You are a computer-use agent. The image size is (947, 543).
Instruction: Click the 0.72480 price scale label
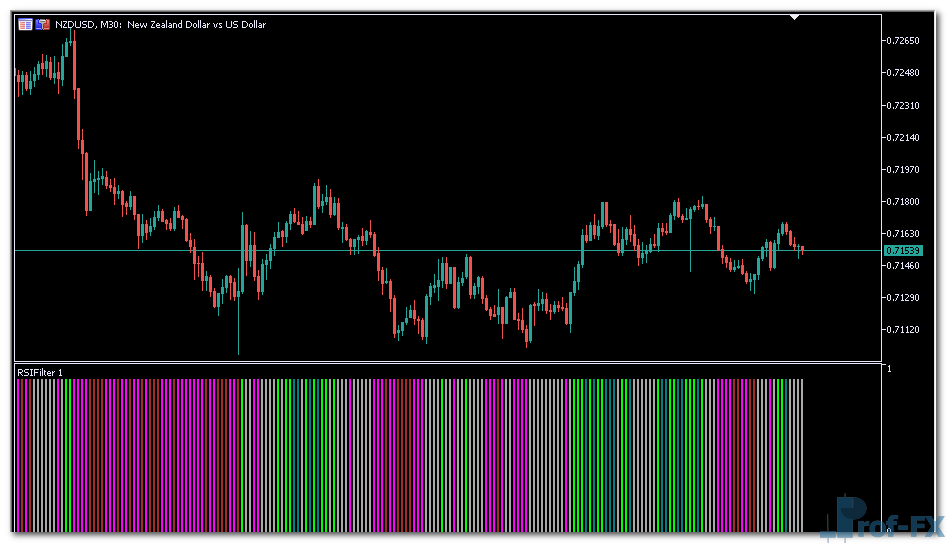coord(904,73)
